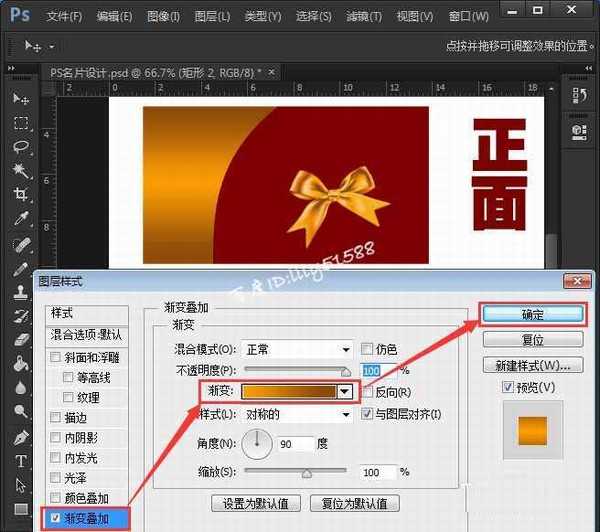Select the Lasso tool

pos(20,147)
